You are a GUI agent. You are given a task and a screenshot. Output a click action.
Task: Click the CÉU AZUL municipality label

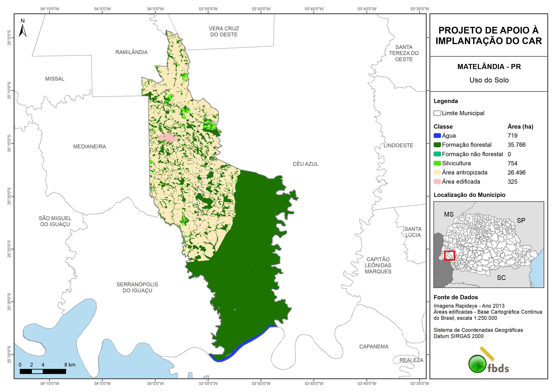pos(305,164)
